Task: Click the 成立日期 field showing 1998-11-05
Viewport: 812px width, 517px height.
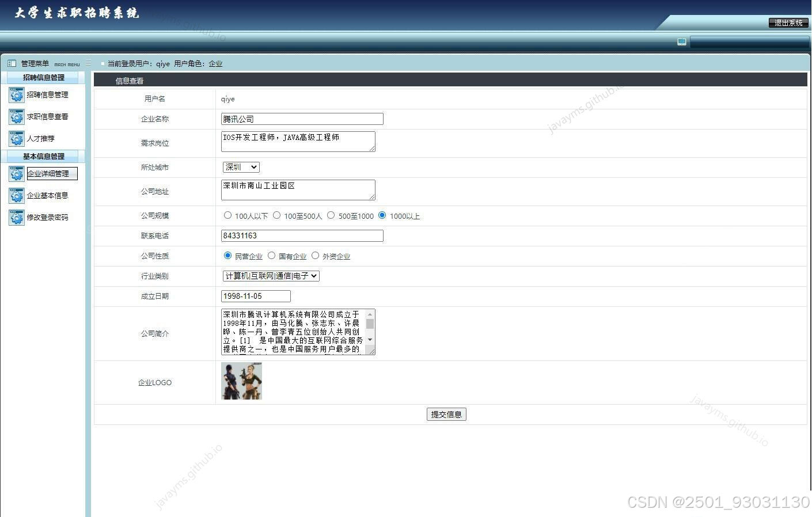Action: [x=256, y=296]
